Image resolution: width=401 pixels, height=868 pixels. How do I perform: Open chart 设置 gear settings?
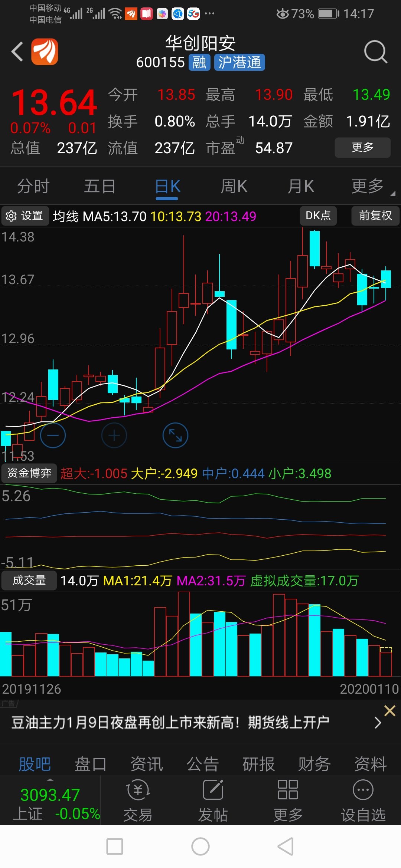(x=25, y=216)
